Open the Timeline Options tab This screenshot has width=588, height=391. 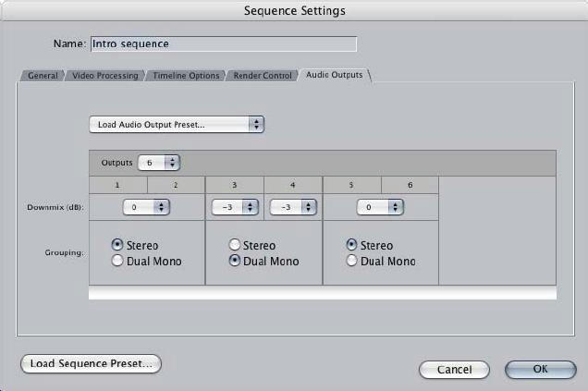(186, 75)
